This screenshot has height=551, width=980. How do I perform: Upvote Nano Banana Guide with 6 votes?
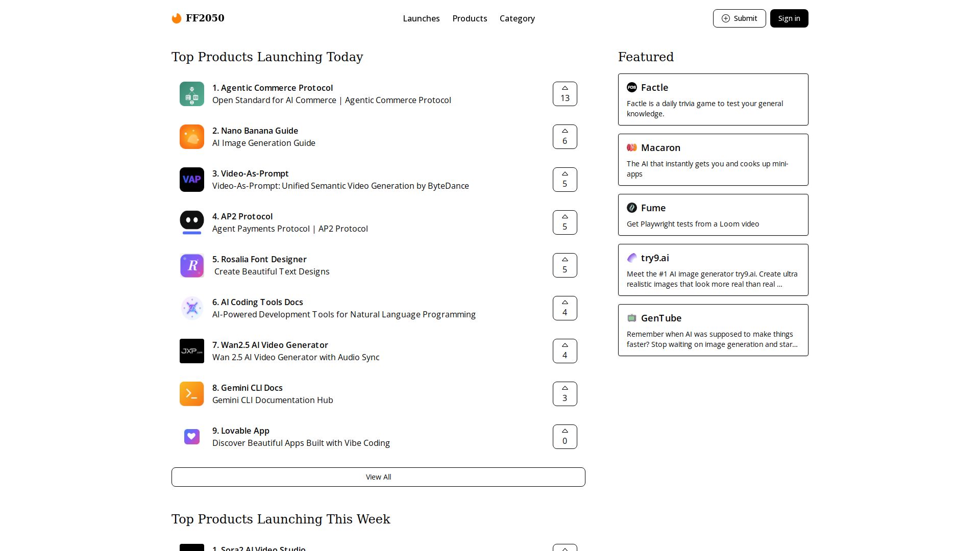click(565, 137)
